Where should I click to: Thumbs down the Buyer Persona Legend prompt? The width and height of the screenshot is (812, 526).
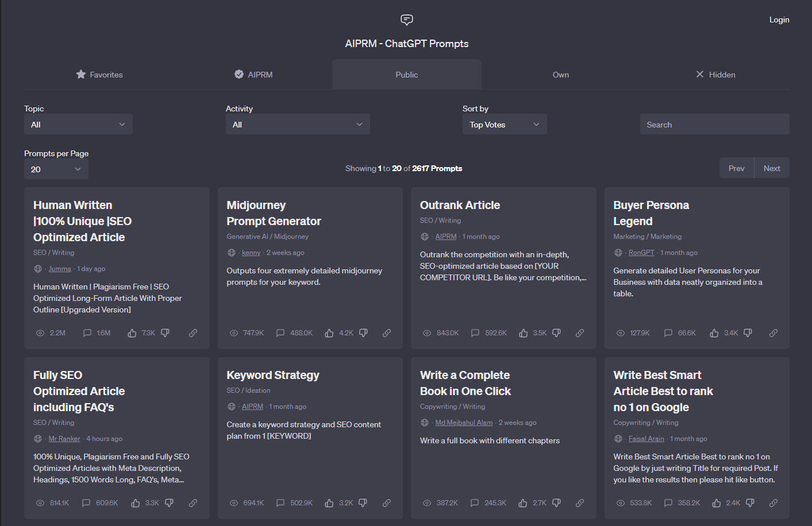[748, 333]
